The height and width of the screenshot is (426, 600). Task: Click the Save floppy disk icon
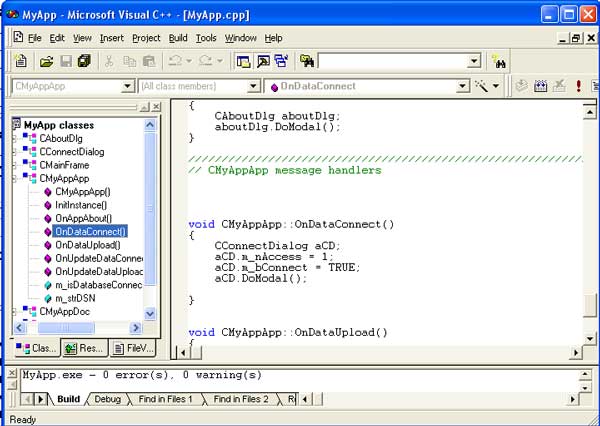tap(66, 61)
